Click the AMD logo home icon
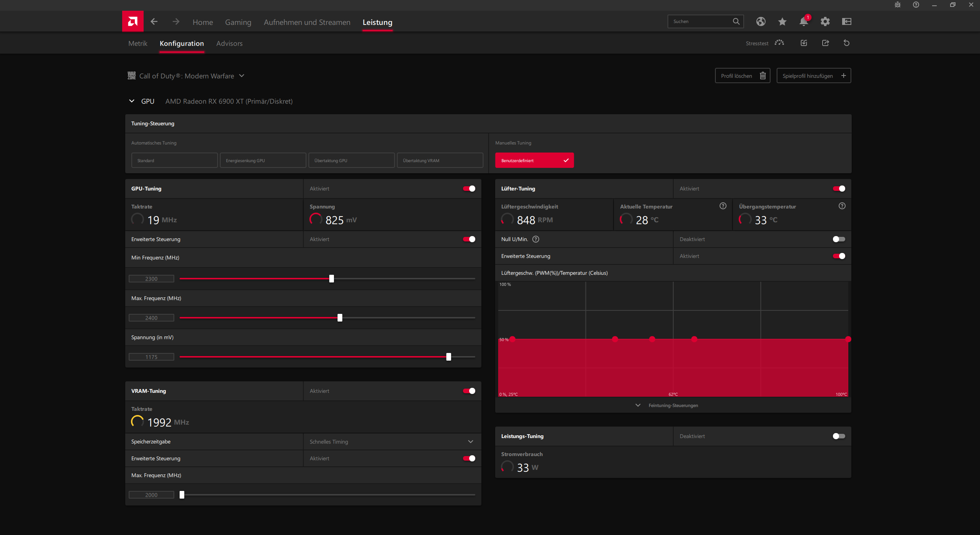This screenshot has width=980, height=535. [x=133, y=21]
